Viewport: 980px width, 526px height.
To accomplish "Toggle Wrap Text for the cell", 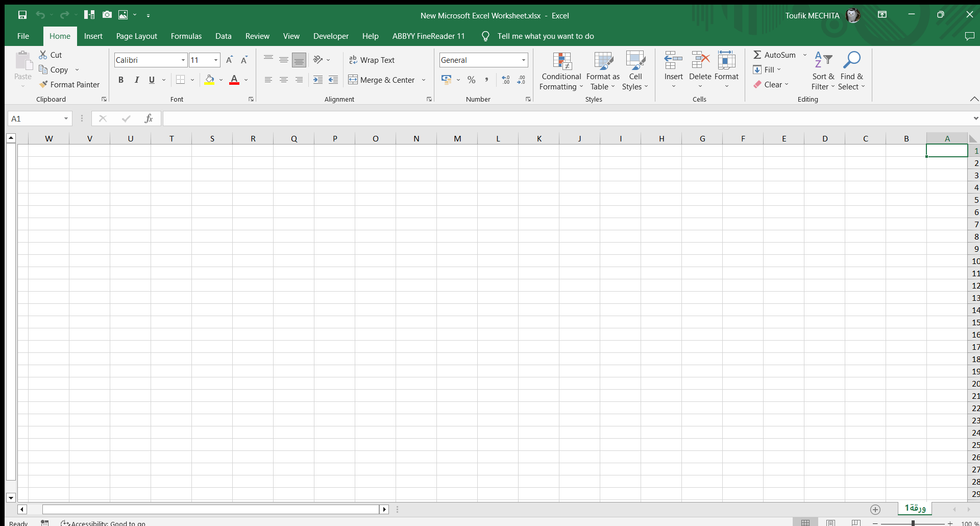I will pyautogui.click(x=372, y=60).
